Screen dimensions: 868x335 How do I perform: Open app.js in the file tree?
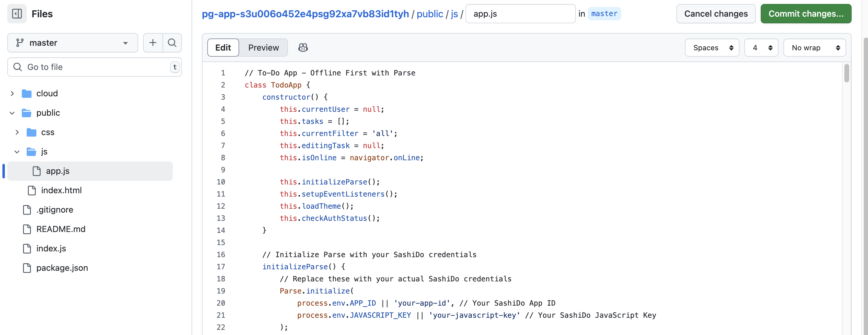(90, 171)
